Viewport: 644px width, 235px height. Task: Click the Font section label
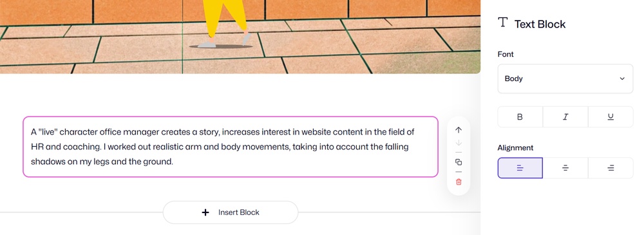(506, 54)
